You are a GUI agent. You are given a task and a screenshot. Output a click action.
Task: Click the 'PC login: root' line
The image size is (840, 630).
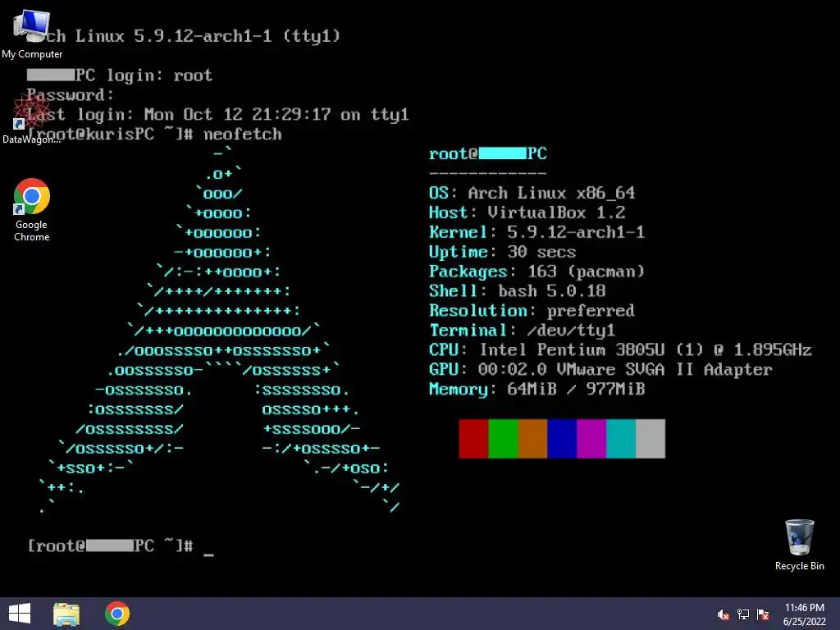(120, 75)
